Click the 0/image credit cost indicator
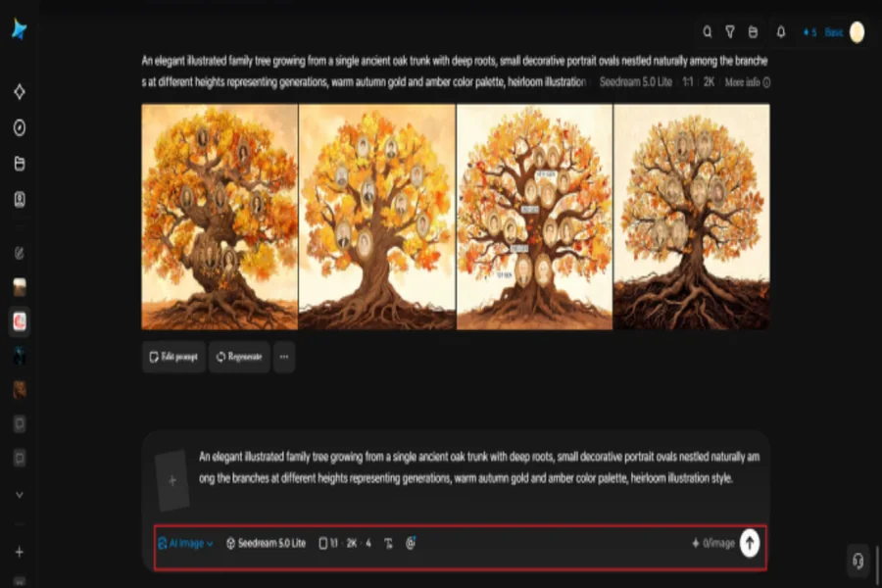This screenshot has height=588, width=882. tap(712, 544)
